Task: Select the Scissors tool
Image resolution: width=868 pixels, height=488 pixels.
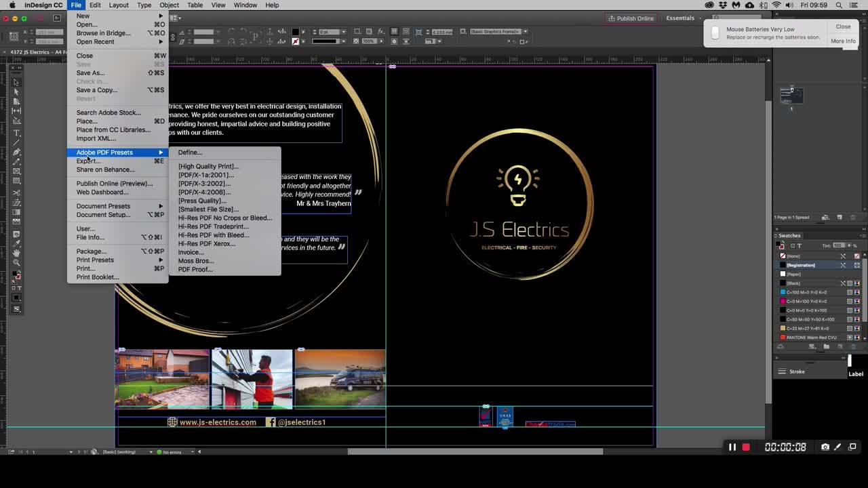Action: click(17, 193)
